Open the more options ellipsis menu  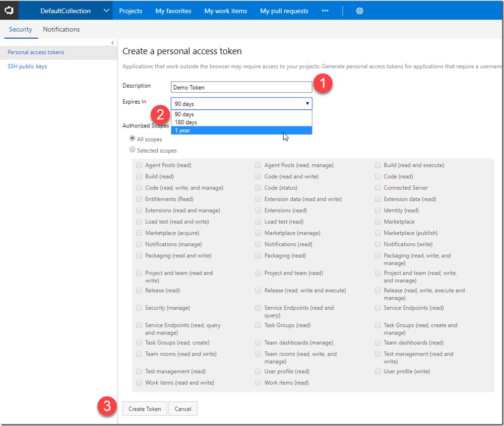[x=325, y=11]
